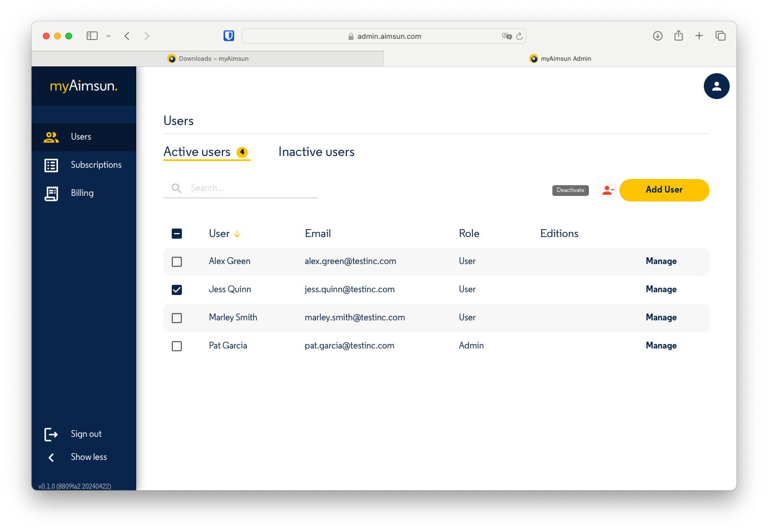The height and width of the screenshot is (532, 768).
Task: Click Manage for Marley Smith
Action: click(x=661, y=318)
